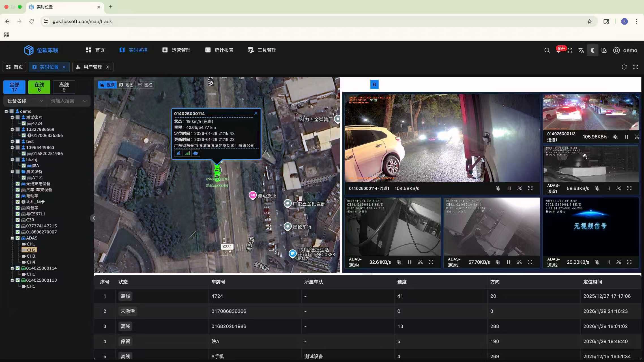Image resolution: width=644 pixels, height=362 pixels.
Task: Filter devices by 离线 9 button
Action: pyautogui.click(x=64, y=87)
